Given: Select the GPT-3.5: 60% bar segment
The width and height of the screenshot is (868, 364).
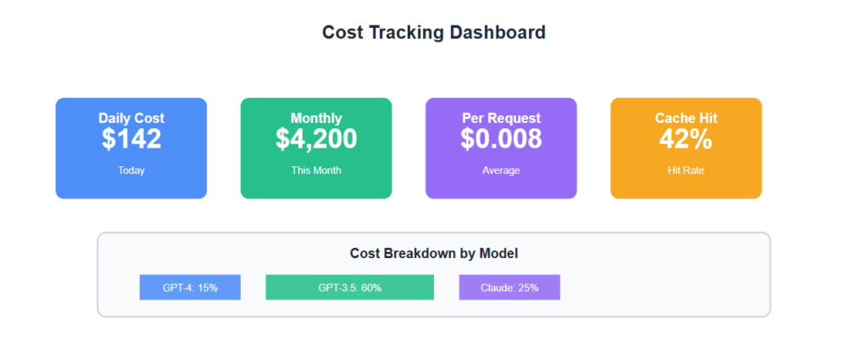Looking at the screenshot, I should (x=349, y=288).
